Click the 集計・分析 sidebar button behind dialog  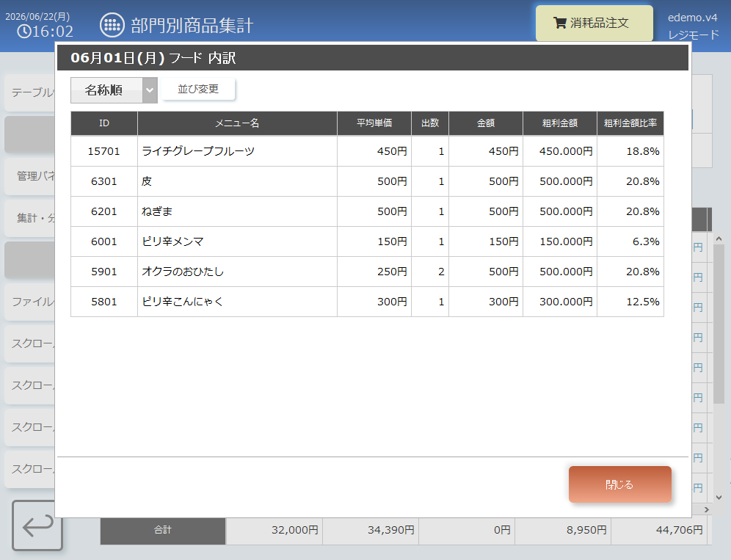30,218
